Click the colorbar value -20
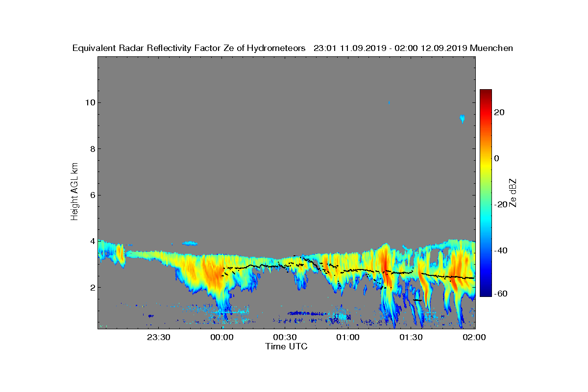The height and width of the screenshot is (392, 588). [x=501, y=205]
